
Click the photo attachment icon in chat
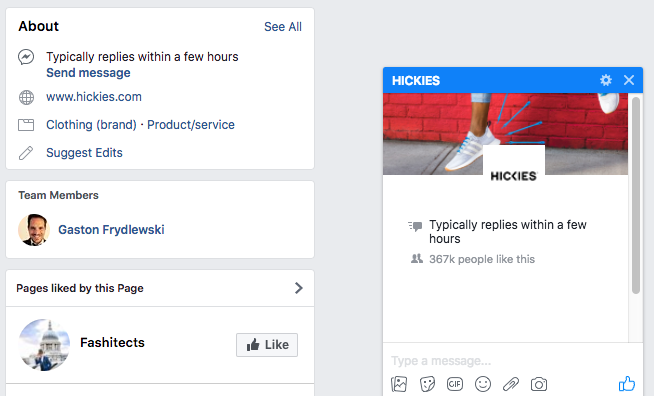coord(399,384)
